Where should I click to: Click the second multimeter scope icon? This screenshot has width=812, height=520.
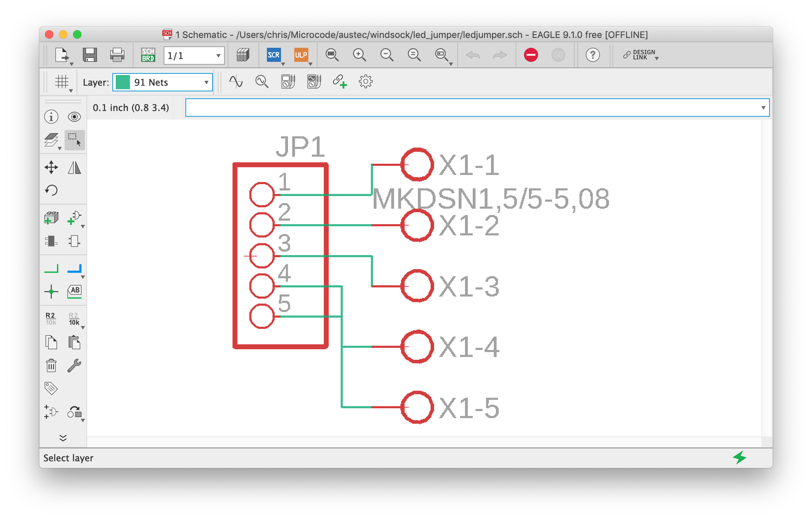click(x=314, y=82)
